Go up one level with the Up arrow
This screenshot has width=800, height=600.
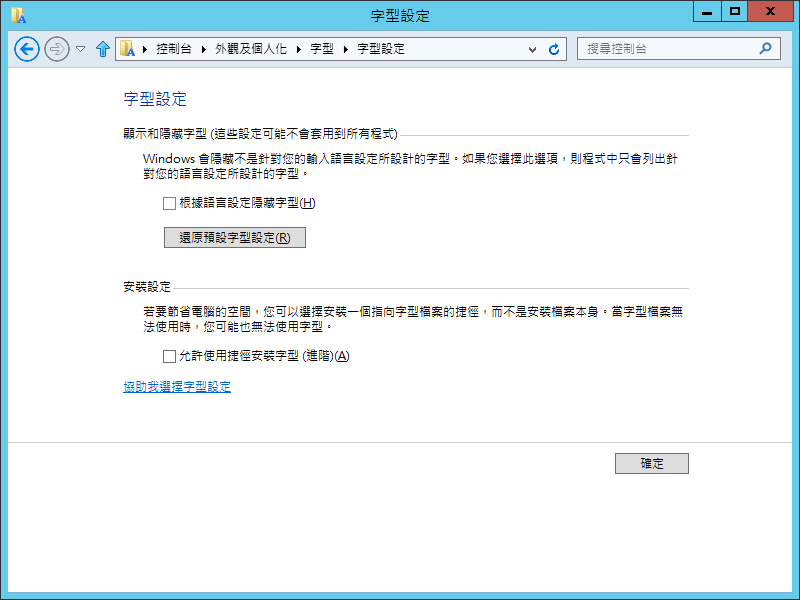point(103,49)
